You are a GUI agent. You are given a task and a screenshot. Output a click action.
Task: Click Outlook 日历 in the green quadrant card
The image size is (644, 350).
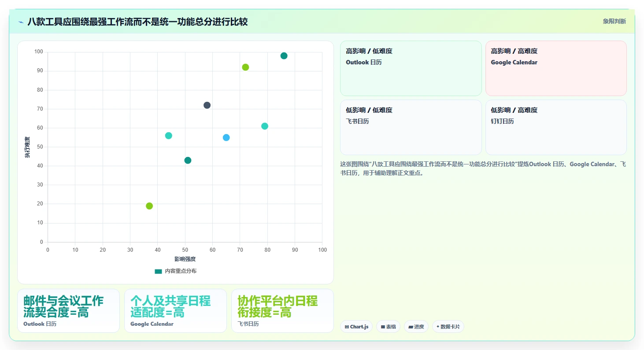364,63
